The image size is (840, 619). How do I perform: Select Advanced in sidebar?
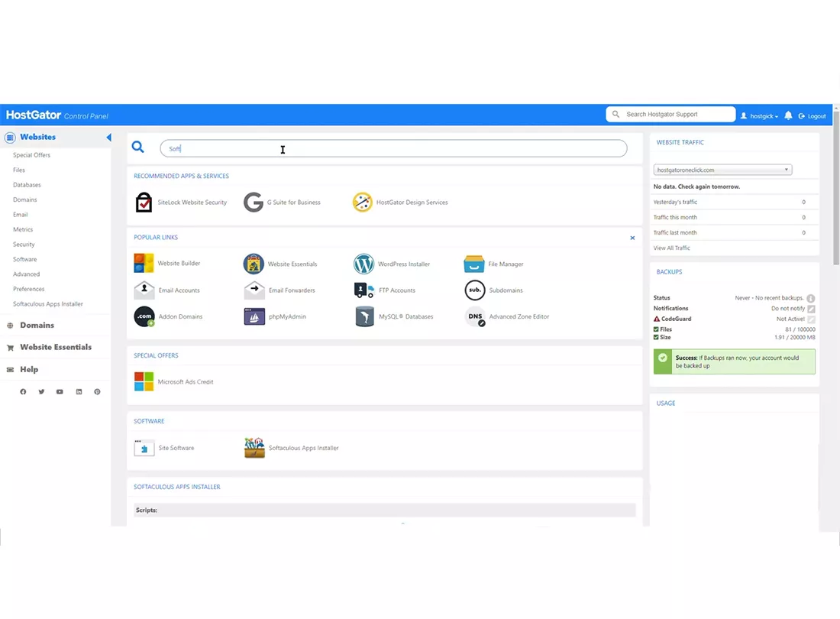click(x=26, y=274)
